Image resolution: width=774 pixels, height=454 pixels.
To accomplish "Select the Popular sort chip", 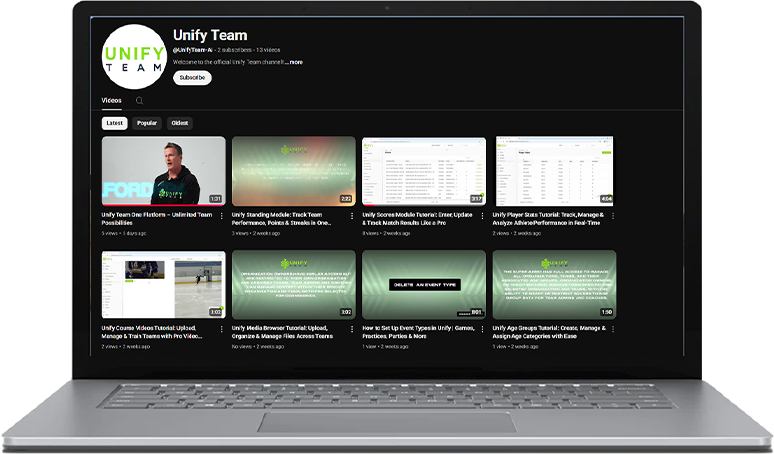I will coord(147,123).
